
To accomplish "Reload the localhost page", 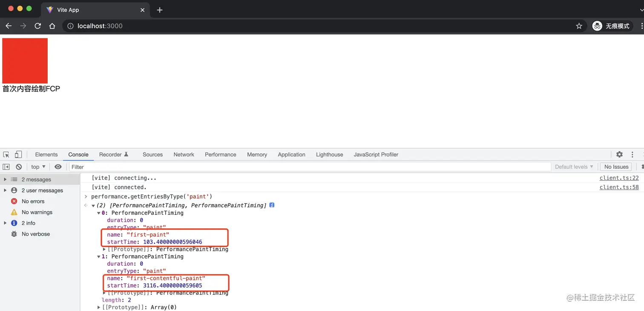I will (37, 26).
